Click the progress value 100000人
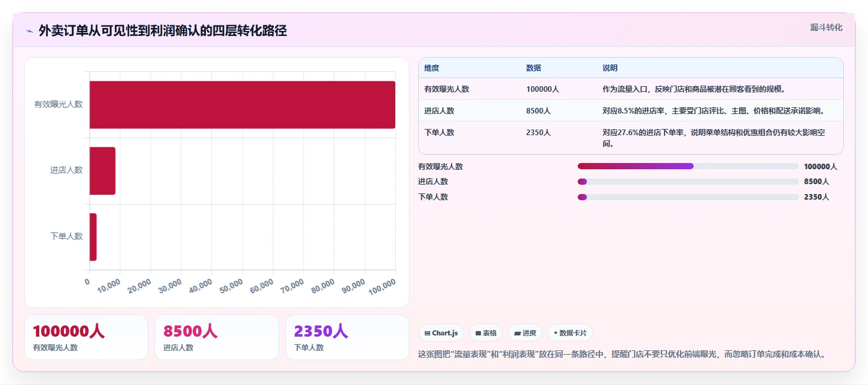Viewport: 868px width, 385px height. 820,167
